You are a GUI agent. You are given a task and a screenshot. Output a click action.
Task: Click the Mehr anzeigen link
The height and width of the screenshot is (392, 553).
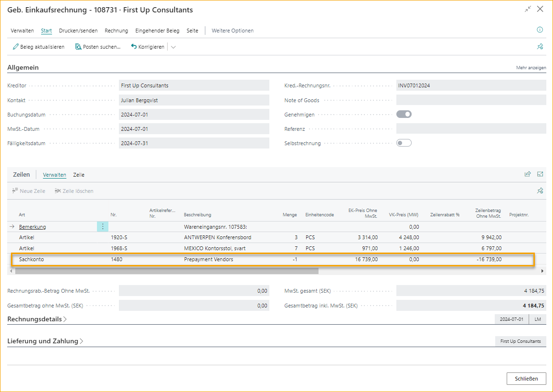(531, 68)
